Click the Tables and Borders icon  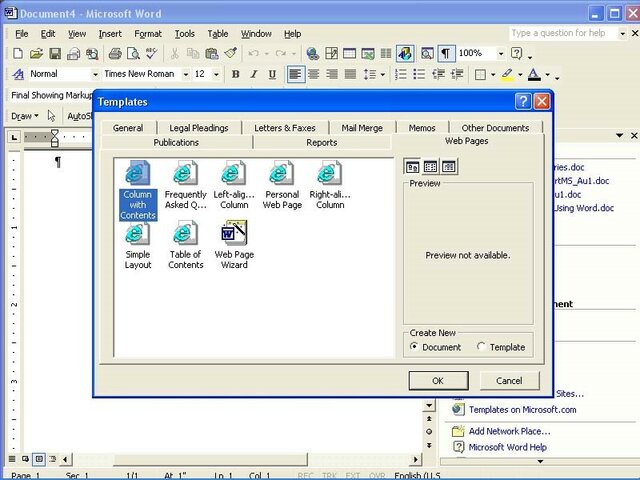click(331, 53)
